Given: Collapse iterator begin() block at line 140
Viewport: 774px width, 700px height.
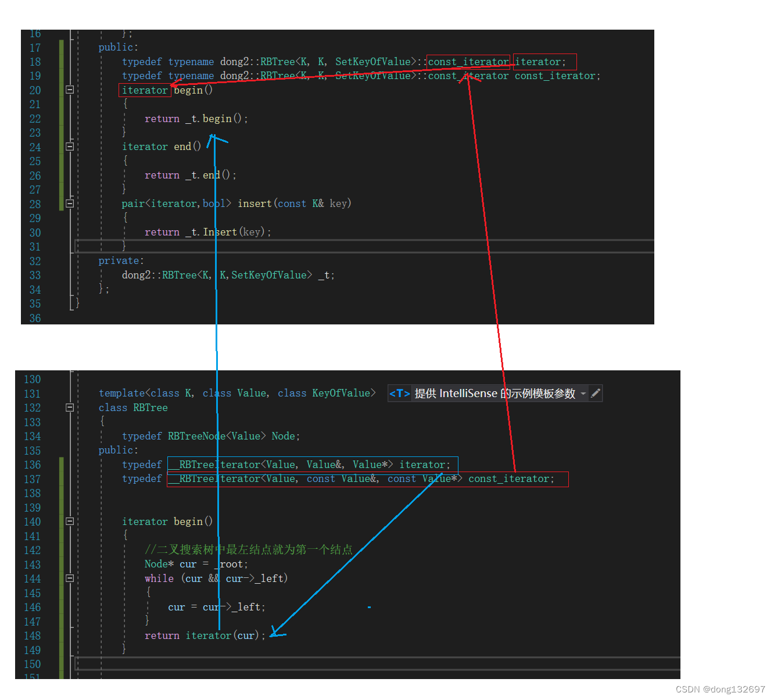Looking at the screenshot, I should [x=70, y=522].
